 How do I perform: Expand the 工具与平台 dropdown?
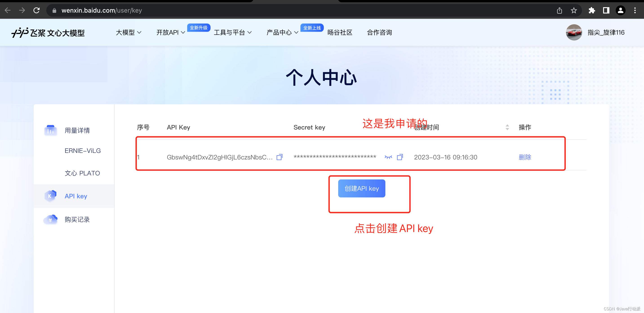233,33
